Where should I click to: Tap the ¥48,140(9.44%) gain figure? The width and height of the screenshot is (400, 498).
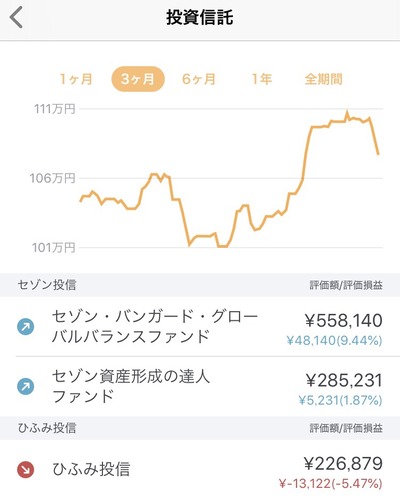334,341
